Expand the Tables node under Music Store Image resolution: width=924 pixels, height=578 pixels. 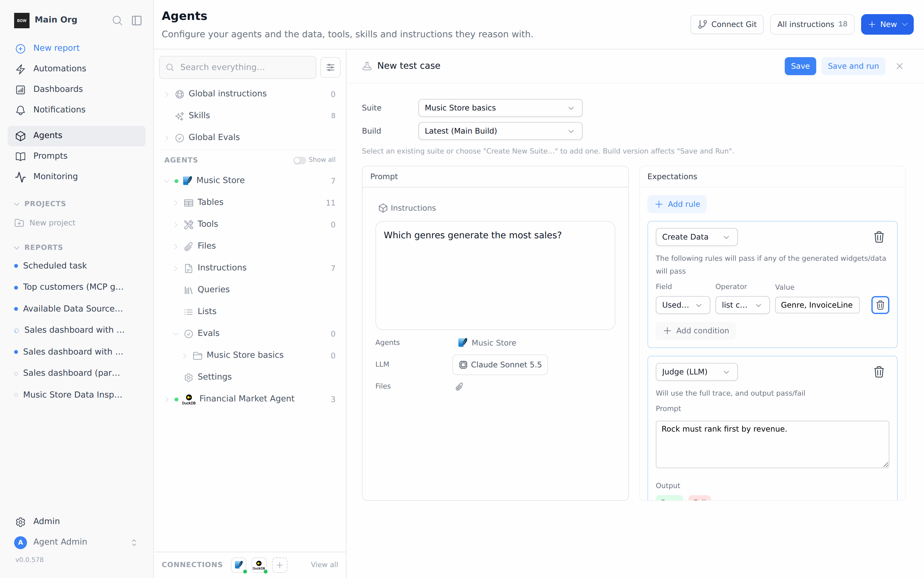tap(175, 203)
